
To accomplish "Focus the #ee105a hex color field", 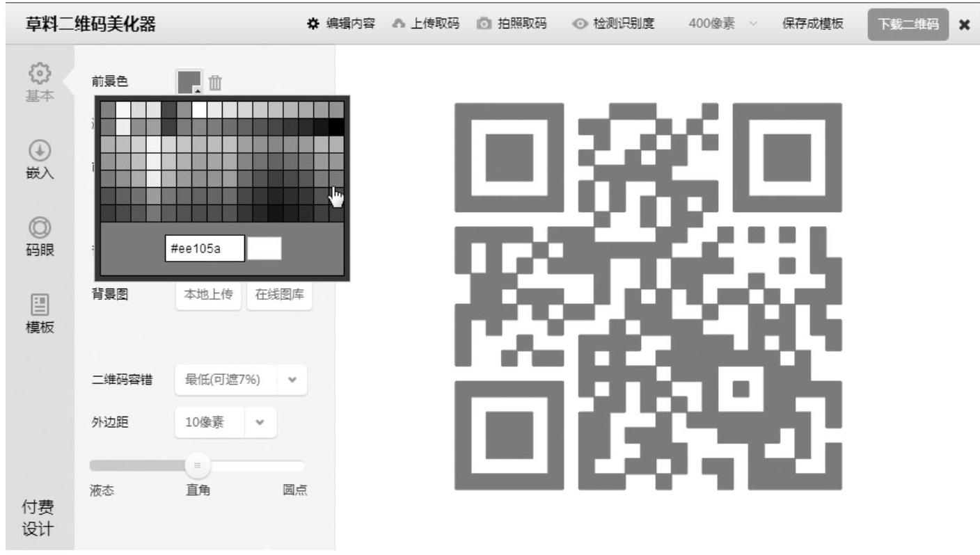I will click(205, 248).
